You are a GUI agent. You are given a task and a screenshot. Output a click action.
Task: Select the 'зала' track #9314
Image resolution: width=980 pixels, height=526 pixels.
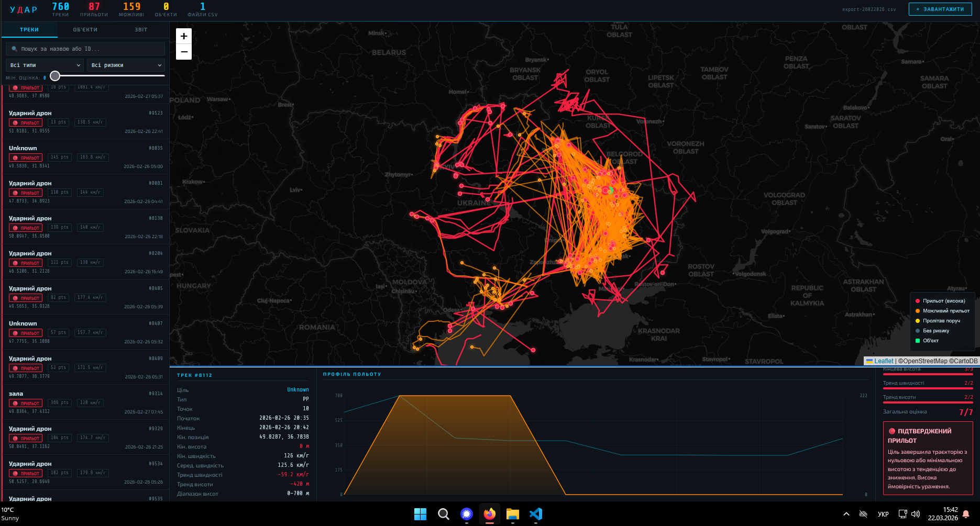(85, 402)
